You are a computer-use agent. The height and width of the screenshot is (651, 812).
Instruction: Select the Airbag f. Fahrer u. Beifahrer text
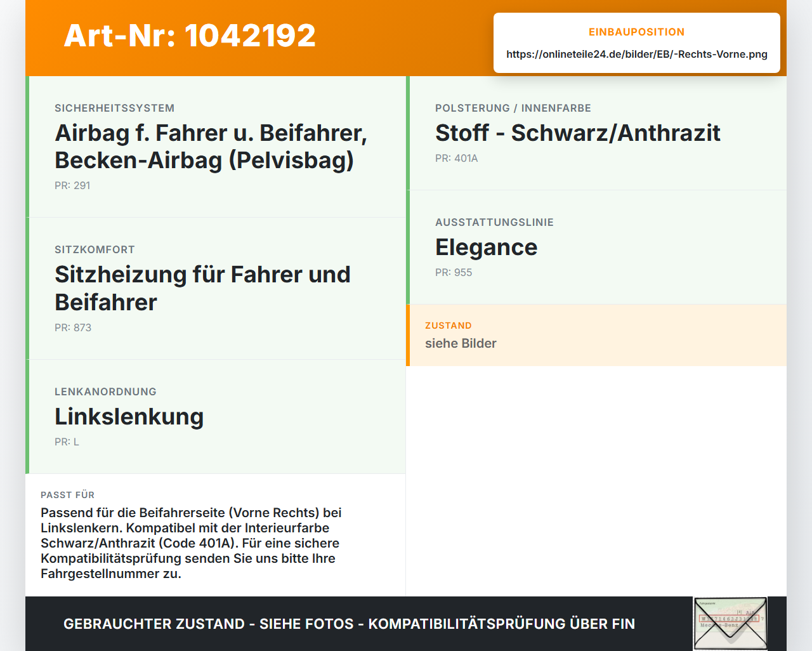[211, 147]
